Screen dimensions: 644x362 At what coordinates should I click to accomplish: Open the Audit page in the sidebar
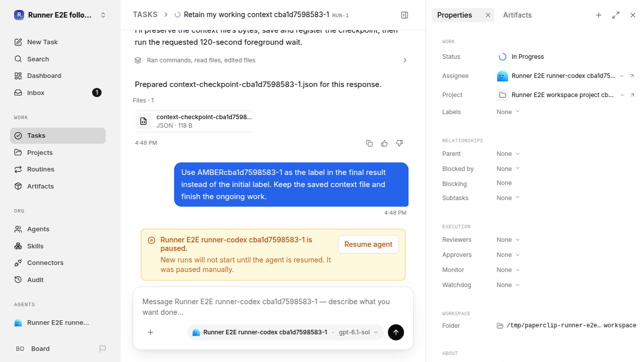(x=58, y=280)
